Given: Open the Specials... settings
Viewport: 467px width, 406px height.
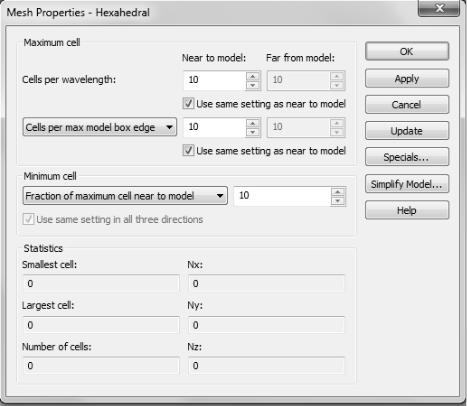Looking at the screenshot, I should [407, 157].
